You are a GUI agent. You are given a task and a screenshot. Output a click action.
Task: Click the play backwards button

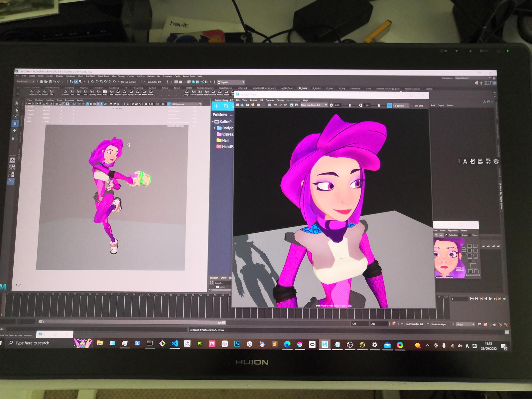coord(486,299)
